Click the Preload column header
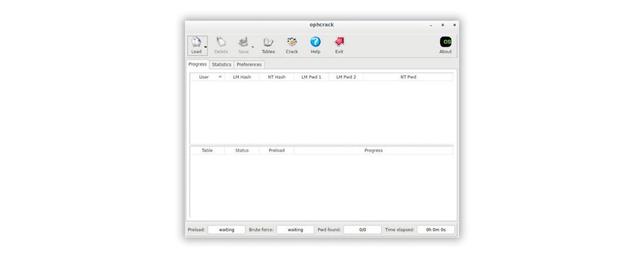The image size is (644, 258). [276, 151]
